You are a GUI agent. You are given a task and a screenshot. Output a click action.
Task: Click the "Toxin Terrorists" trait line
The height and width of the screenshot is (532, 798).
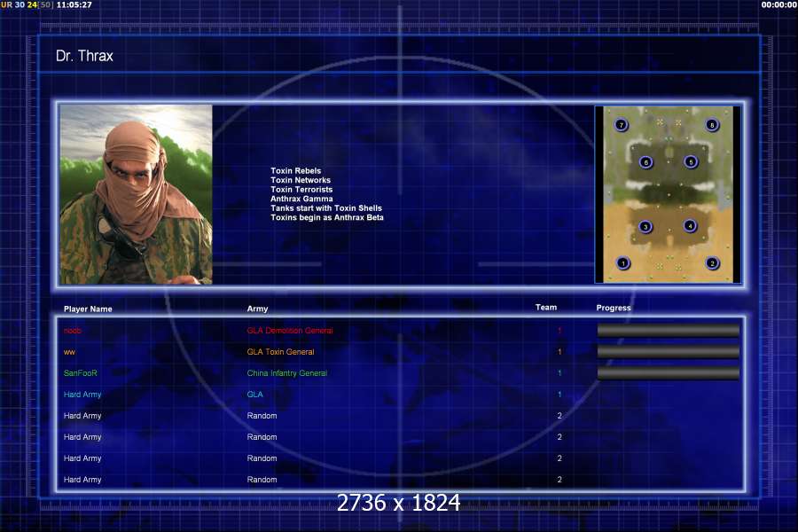pyautogui.click(x=301, y=190)
